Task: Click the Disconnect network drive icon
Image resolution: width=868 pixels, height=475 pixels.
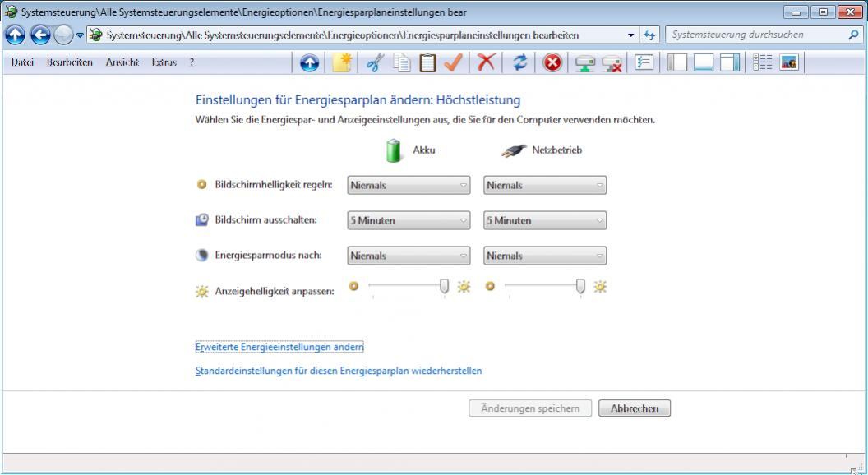Action: [x=612, y=63]
